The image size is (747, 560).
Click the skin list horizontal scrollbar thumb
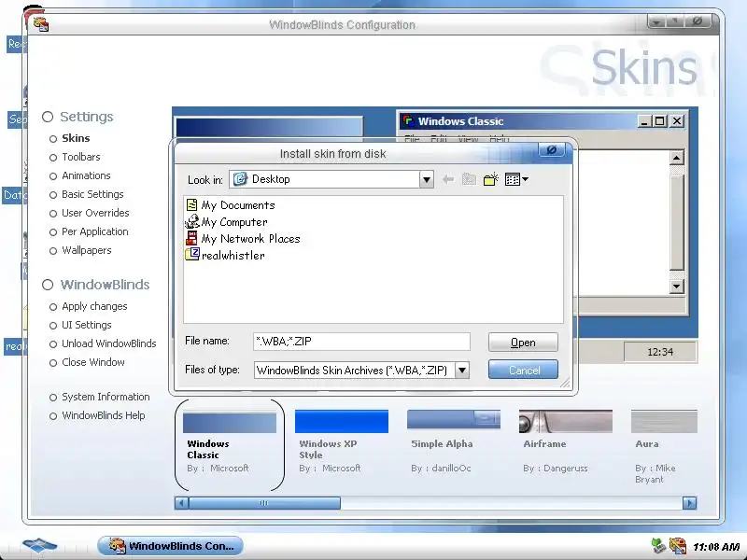[264, 503]
